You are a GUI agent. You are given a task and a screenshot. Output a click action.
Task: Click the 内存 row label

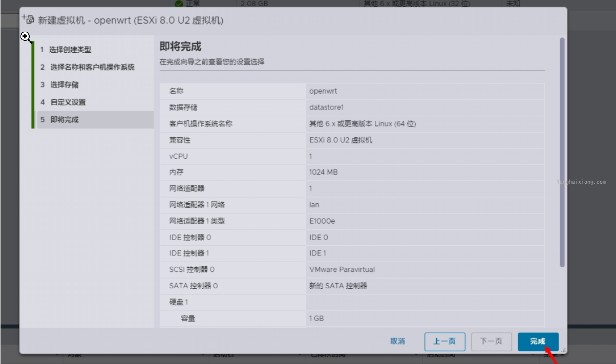pyautogui.click(x=176, y=173)
